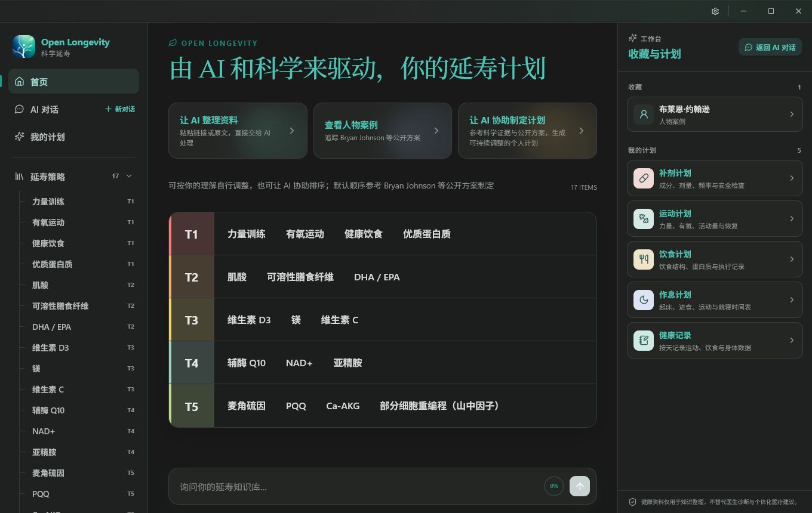
Task: Open 查看人物案例 card arrow
Action: (x=436, y=131)
